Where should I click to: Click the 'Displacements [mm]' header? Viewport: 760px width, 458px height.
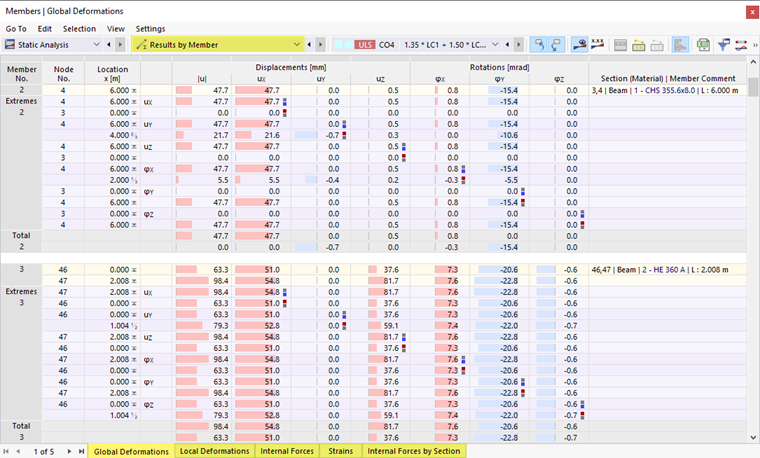click(291, 67)
